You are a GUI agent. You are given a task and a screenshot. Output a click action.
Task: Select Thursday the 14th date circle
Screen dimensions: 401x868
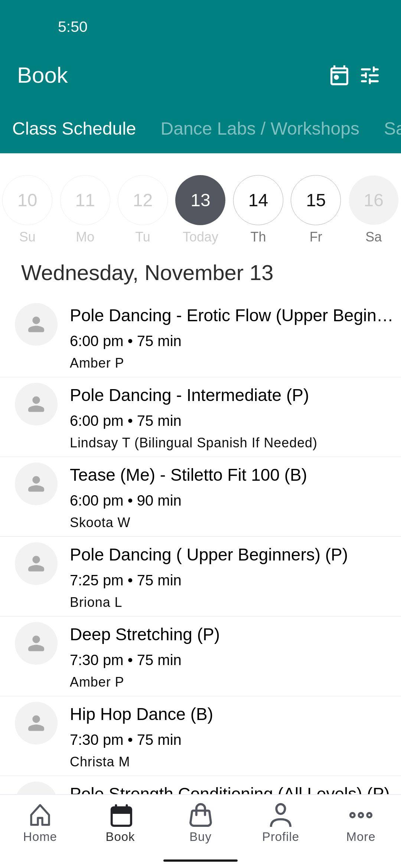click(x=258, y=200)
